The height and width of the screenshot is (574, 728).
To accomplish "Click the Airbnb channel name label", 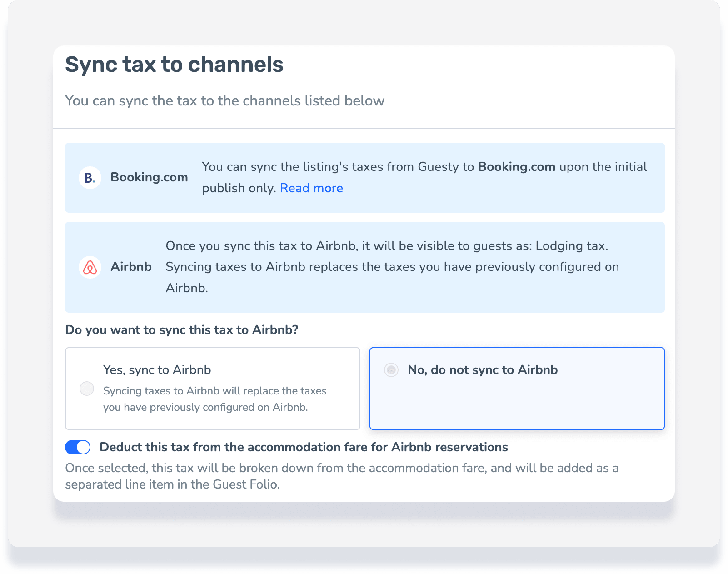I will [x=131, y=267].
